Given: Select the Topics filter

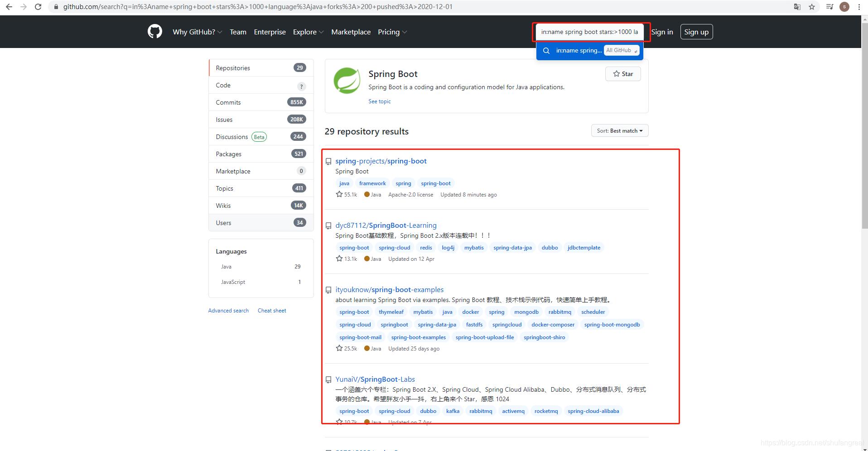Looking at the screenshot, I should point(261,188).
